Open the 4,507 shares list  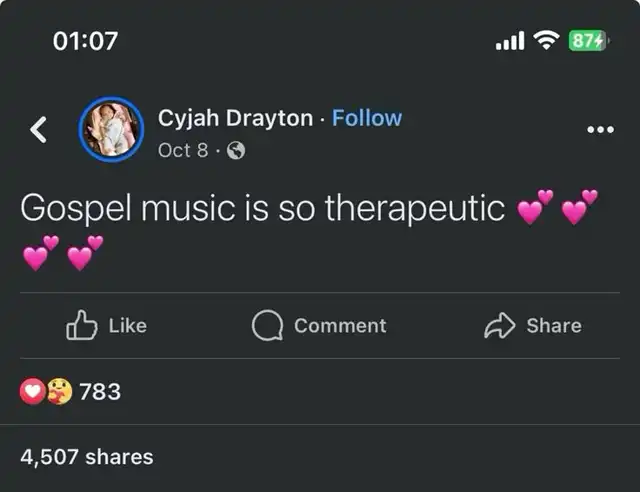[87, 457]
